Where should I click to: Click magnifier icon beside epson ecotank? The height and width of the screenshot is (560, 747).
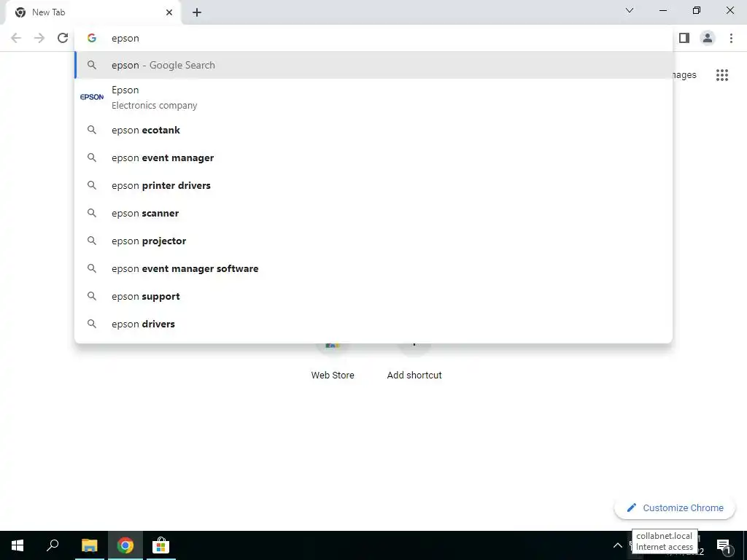tap(91, 130)
